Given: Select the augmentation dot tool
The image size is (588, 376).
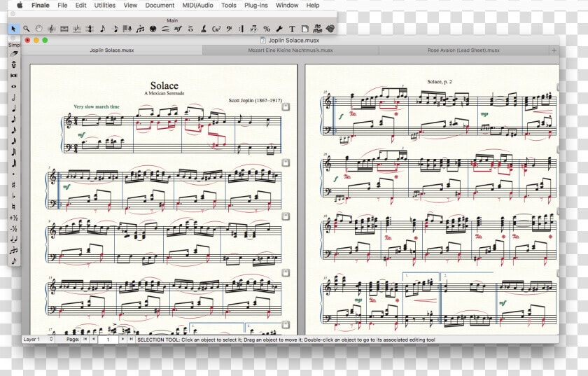Looking at the screenshot, I should [14, 174].
